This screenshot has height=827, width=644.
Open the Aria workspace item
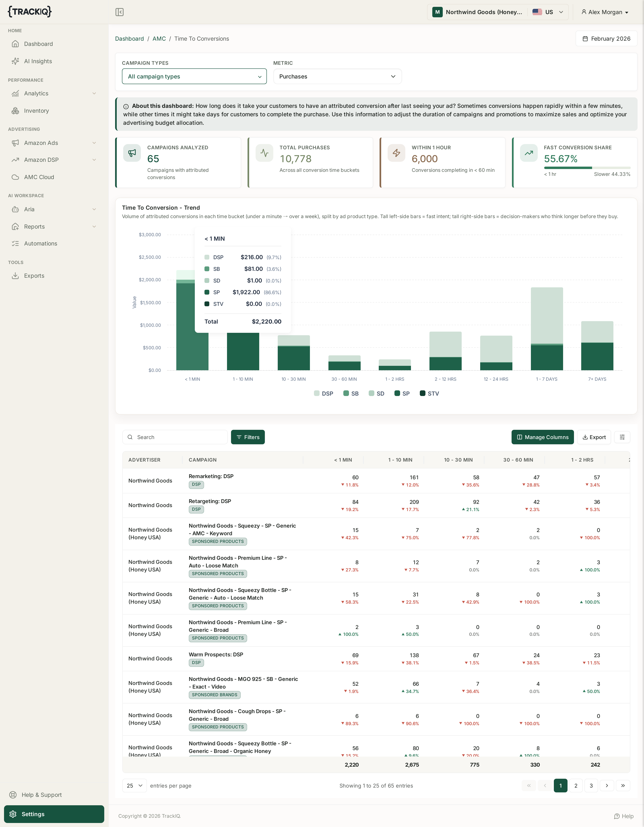tap(54, 209)
